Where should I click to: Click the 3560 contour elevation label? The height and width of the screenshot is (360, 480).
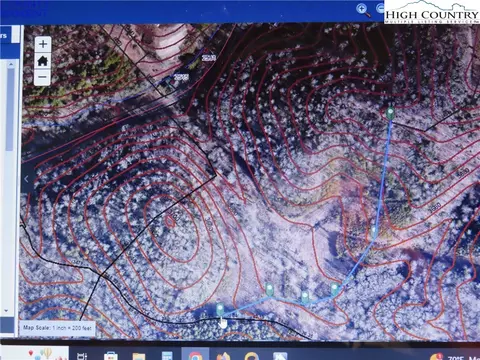435,207
